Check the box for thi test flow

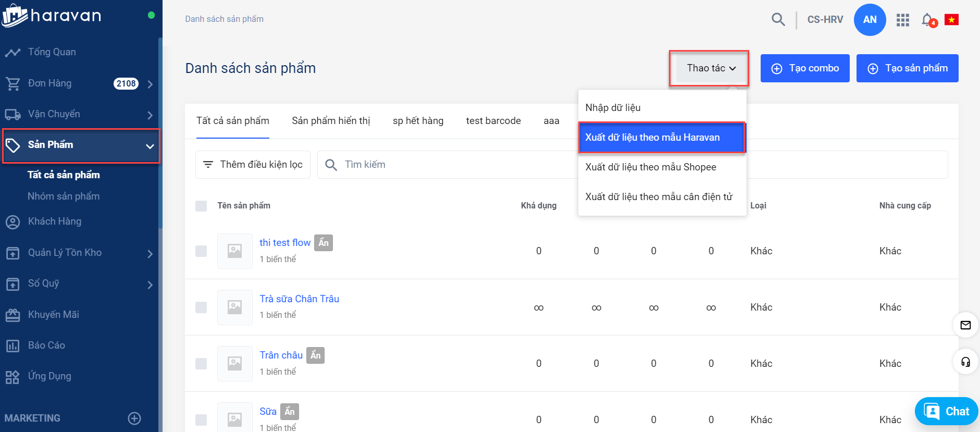click(x=201, y=251)
